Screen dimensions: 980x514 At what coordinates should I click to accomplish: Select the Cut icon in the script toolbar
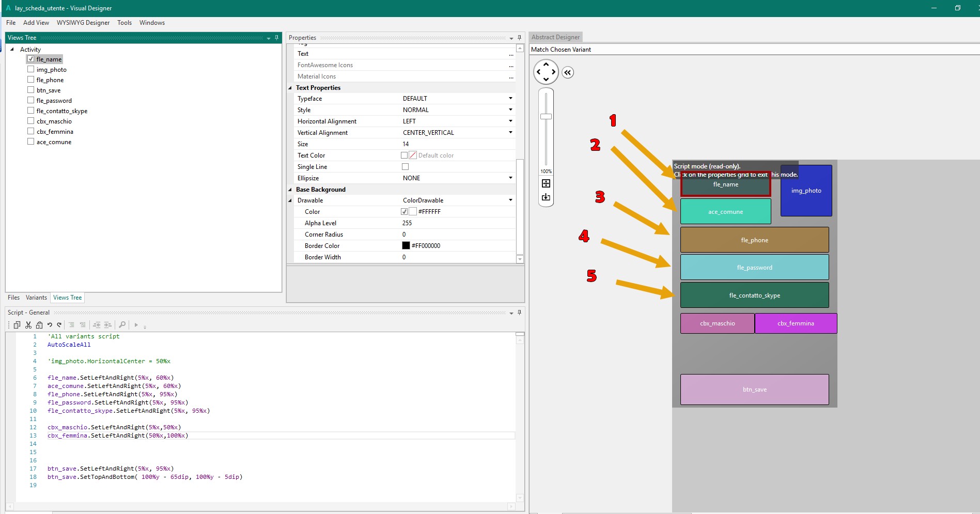28,325
